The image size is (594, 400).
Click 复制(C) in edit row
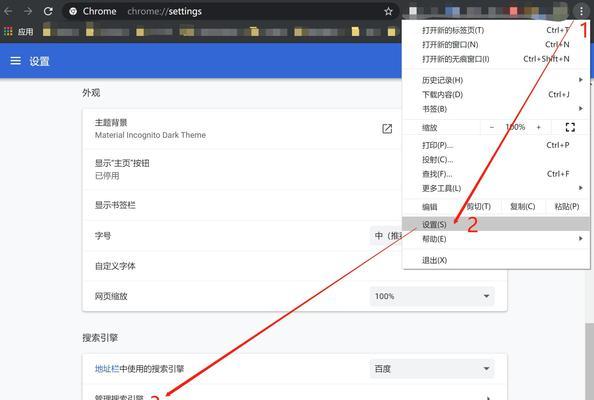pyautogui.click(x=523, y=206)
